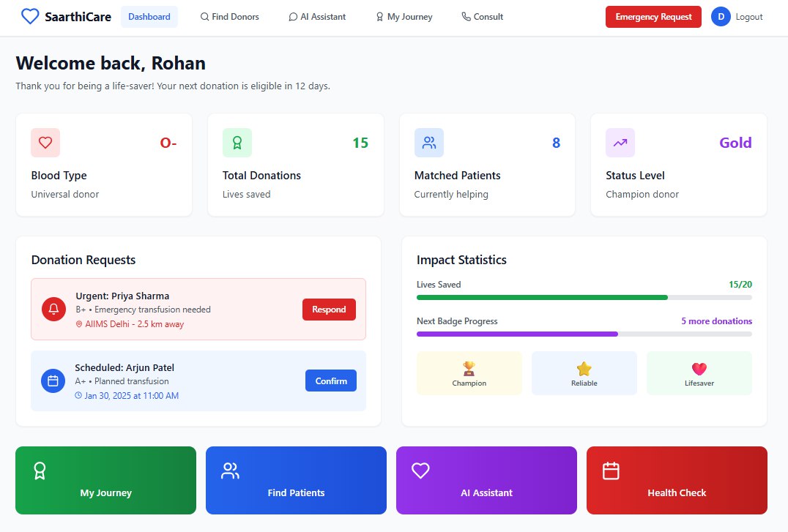This screenshot has height=532, width=788.
Task: Click the SaarthiCare heart logo icon
Action: point(30,17)
